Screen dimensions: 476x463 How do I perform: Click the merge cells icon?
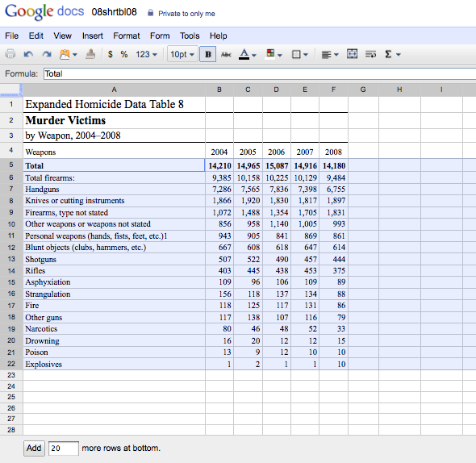(x=352, y=54)
